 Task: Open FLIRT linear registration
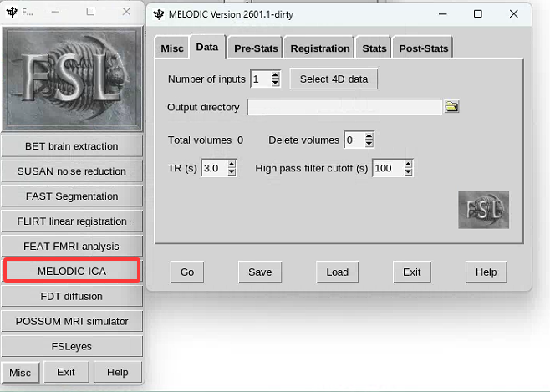(72, 221)
